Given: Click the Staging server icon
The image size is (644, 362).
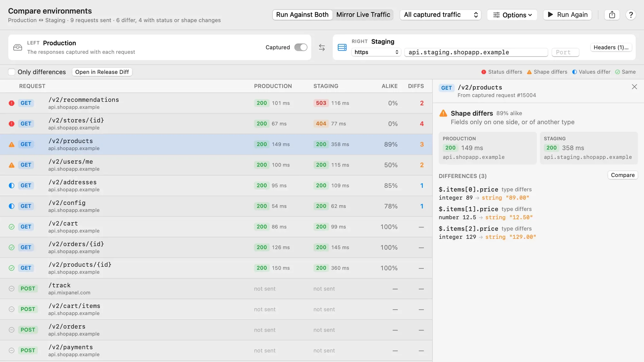Looking at the screenshot, I should click(x=342, y=47).
